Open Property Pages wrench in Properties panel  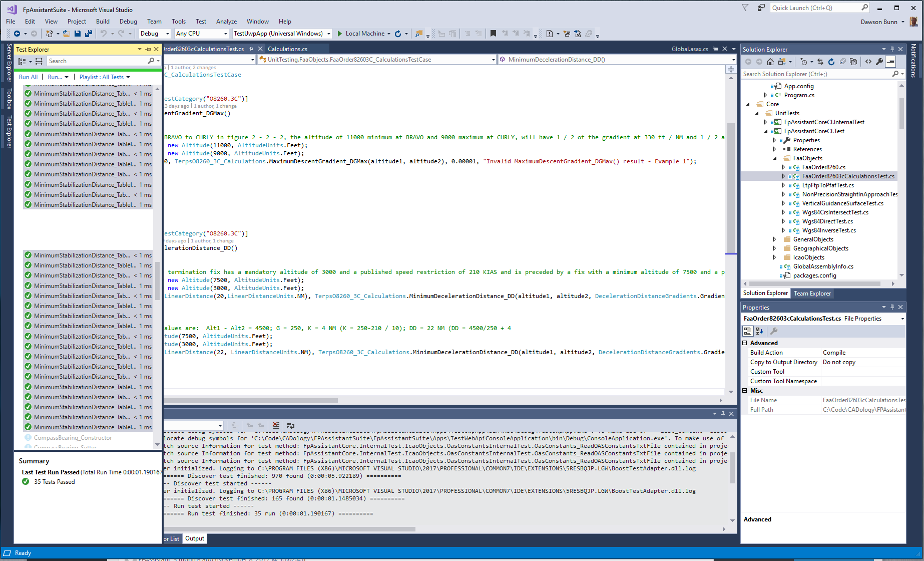click(774, 331)
